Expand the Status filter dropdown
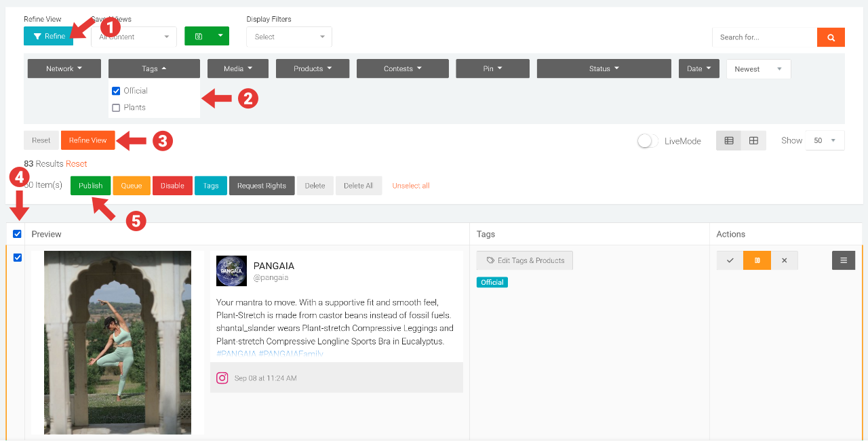The height and width of the screenshot is (442, 868). (x=603, y=68)
